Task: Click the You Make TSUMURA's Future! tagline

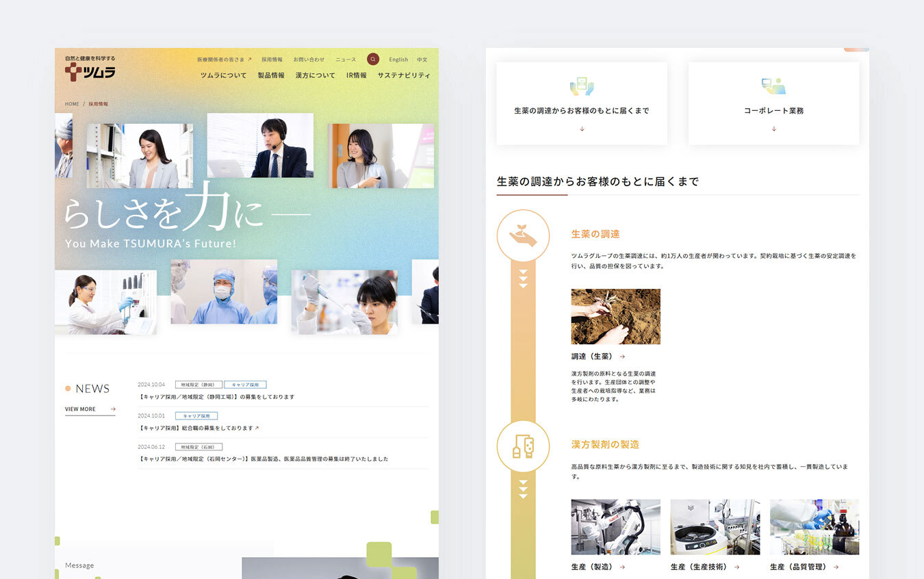Action: (150, 244)
